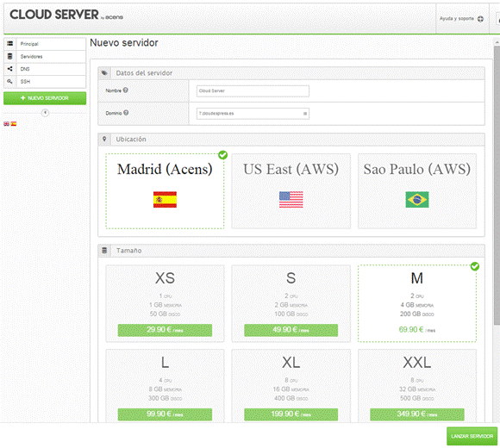Open the Dominio dropdown
The height and width of the screenshot is (448, 500).
[x=253, y=114]
